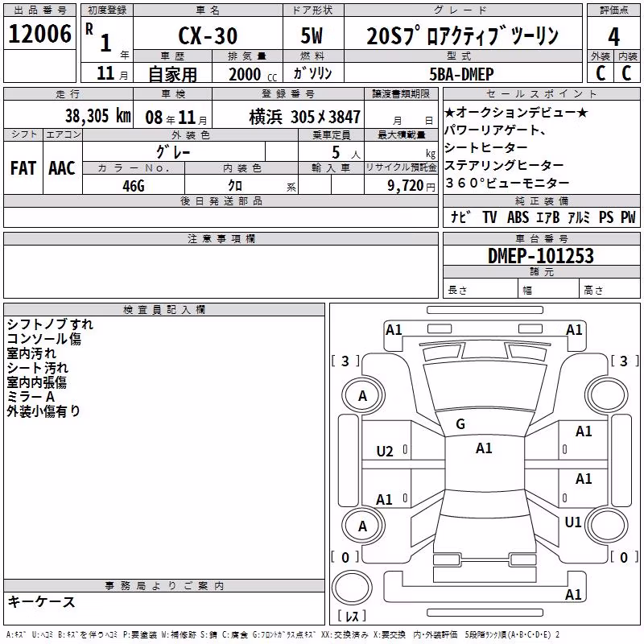Screen dimensions: 644x644
Task: Select the chassis number DMEP-101253
Action: (541, 256)
